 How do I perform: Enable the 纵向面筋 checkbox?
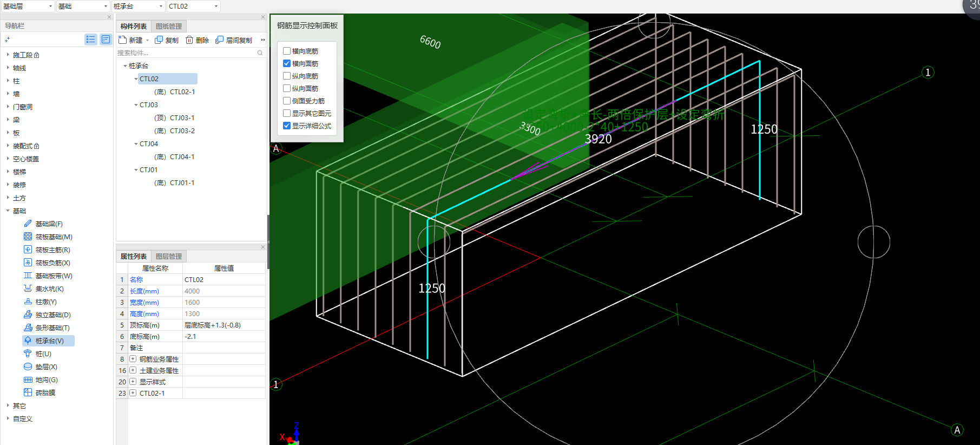pos(287,88)
